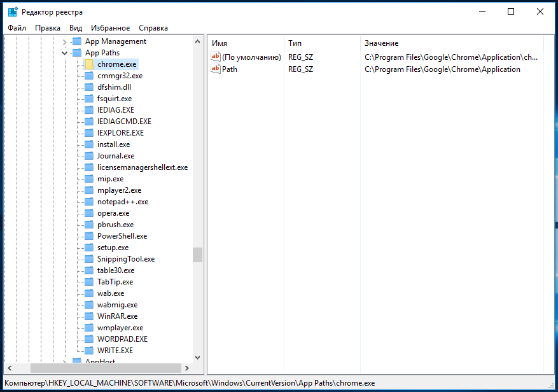Click the Registry Editor title bar icon
Image resolution: width=558 pixels, height=392 pixels.
(x=13, y=11)
